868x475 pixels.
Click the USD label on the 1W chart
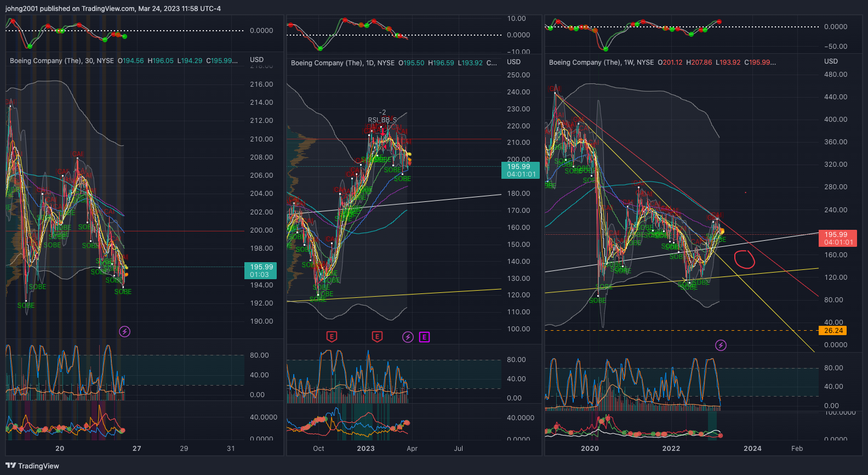[831, 61]
